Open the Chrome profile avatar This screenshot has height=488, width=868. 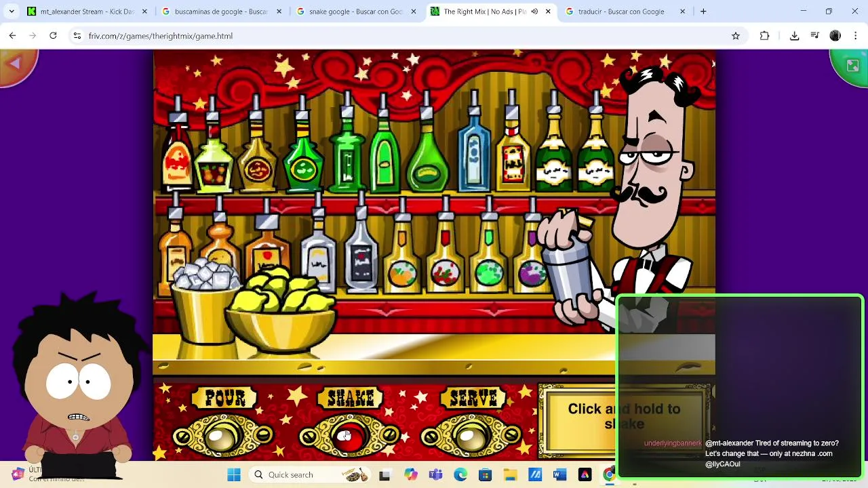coord(835,36)
